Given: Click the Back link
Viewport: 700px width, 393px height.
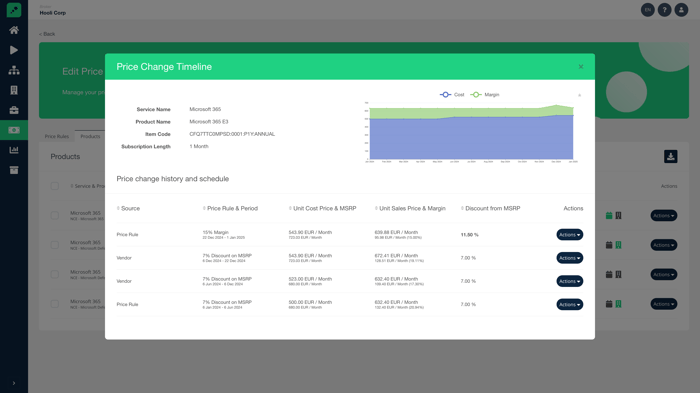Looking at the screenshot, I should click(47, 34).
